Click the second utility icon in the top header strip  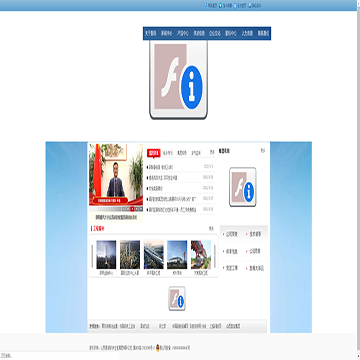(220, 5)
